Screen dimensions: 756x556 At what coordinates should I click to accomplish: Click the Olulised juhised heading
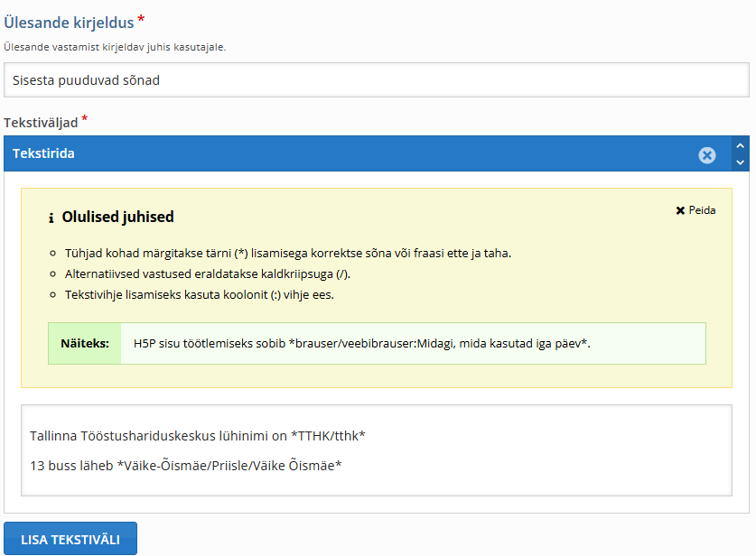pyautogui.click(x=117, y=218)
